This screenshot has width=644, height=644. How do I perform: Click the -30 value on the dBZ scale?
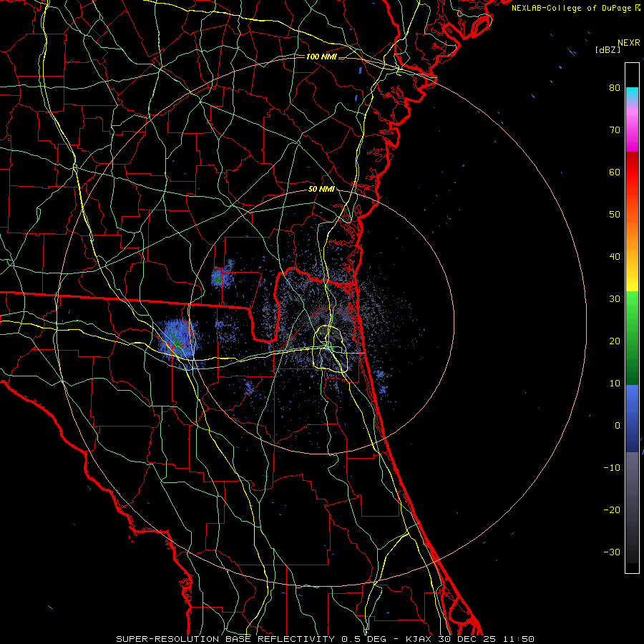click(x=612, y=552)
